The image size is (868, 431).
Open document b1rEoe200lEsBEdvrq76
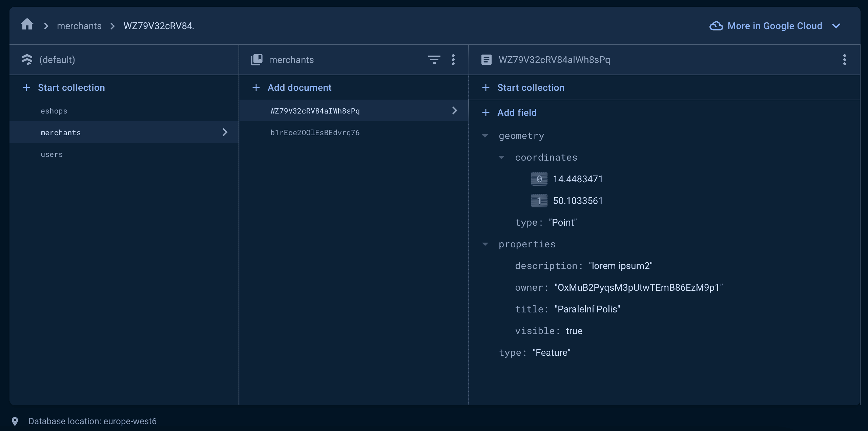(315, 132)
